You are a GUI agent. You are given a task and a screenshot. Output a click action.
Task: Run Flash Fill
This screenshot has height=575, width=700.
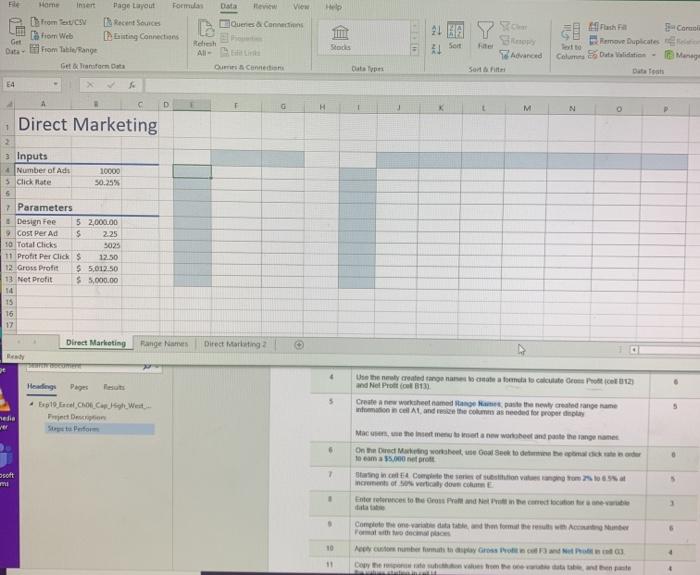[x=608, y=27]
